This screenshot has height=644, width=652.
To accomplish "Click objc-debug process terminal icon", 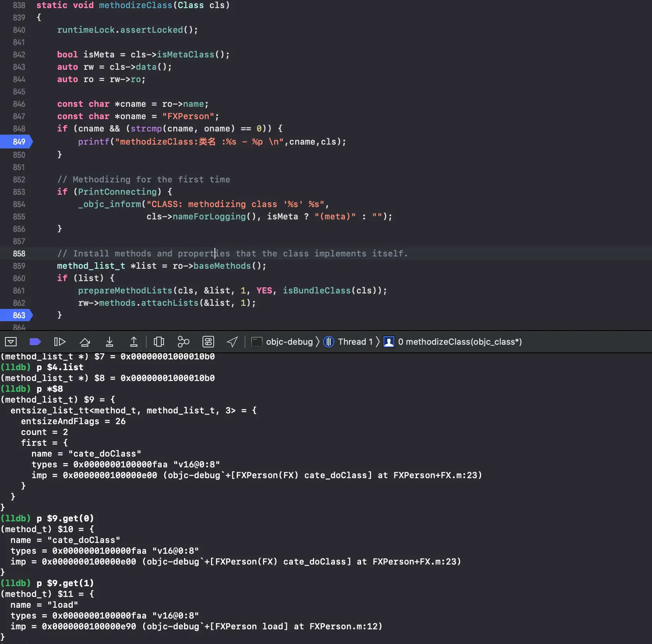I will coord(257,342).
